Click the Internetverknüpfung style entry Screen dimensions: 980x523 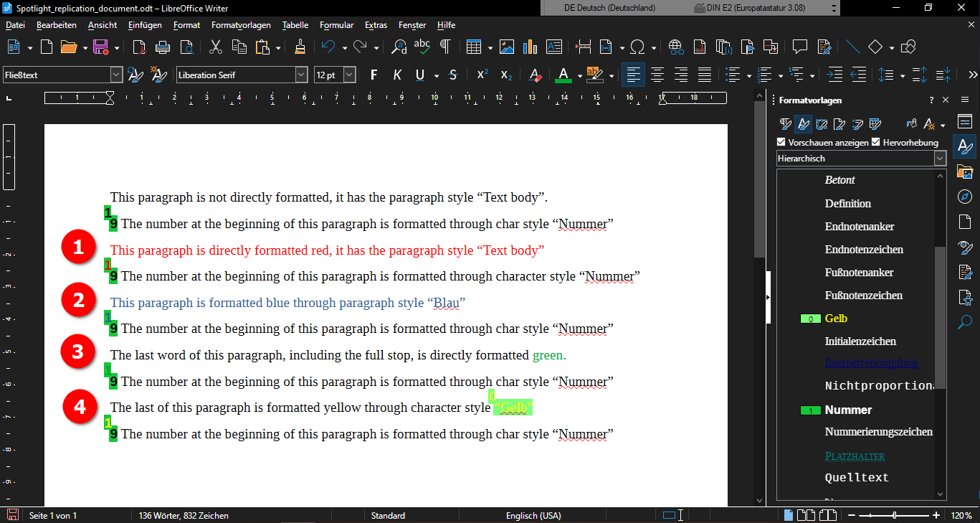tap(870, 363)
